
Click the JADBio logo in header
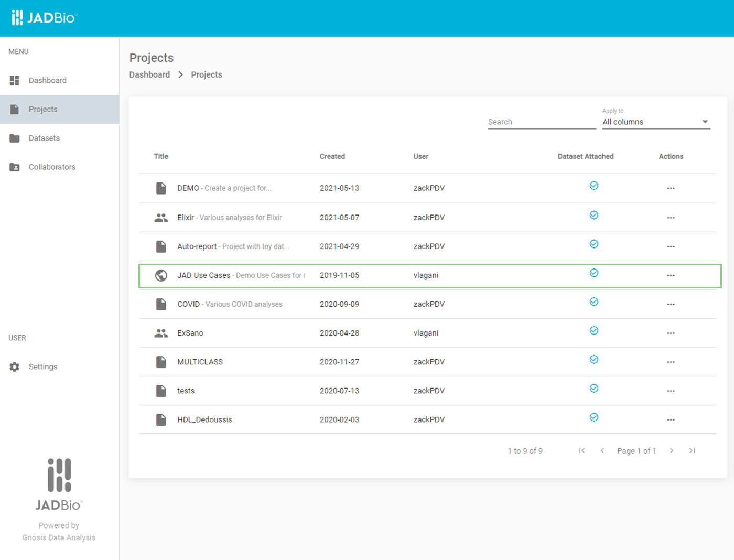44,18
